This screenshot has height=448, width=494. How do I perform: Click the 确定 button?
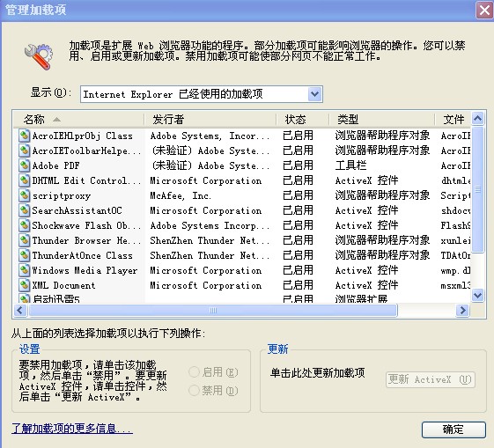pyautogui.click(x=453, y=430)
